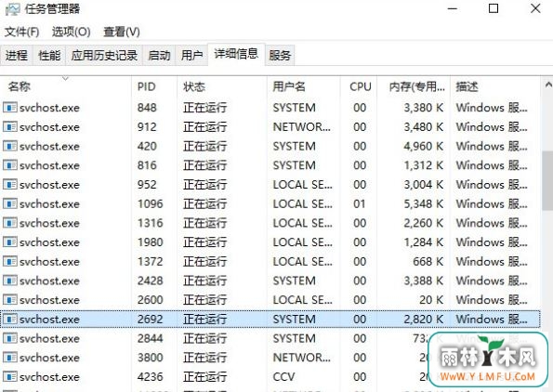Image resolution: width=553 pixels, height=392 pixels.
Task: Click the Task Manager app icon in title bar
Action: pyautogui.click(x=13, y=8)
